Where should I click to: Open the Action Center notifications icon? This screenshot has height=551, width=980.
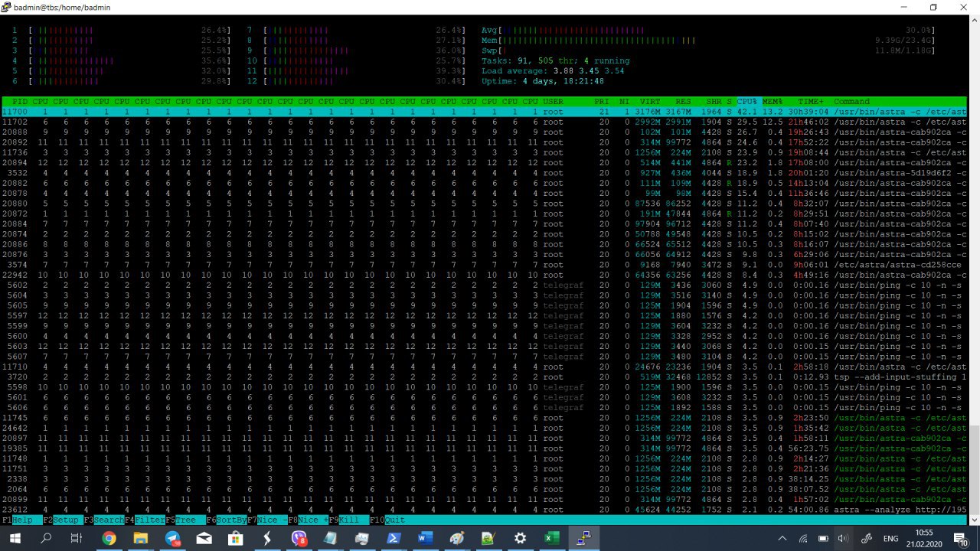[x=960, y=538]
